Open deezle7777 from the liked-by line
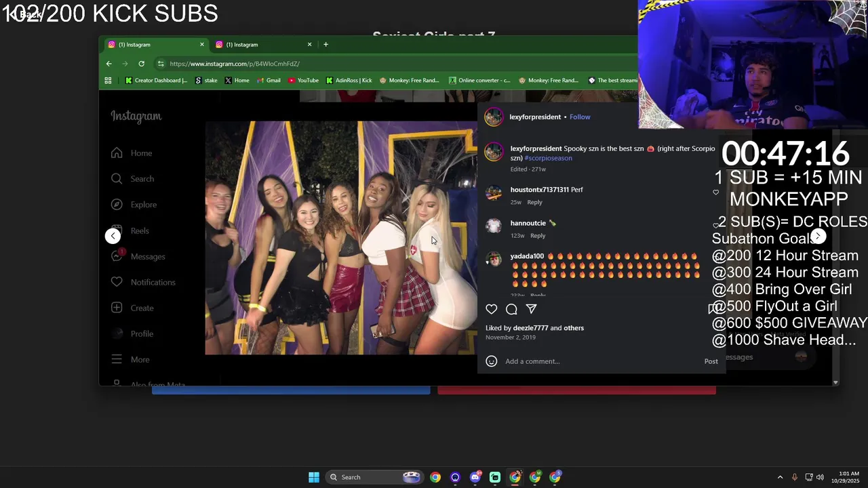The image size is (868, 488). tap(530, 328)
